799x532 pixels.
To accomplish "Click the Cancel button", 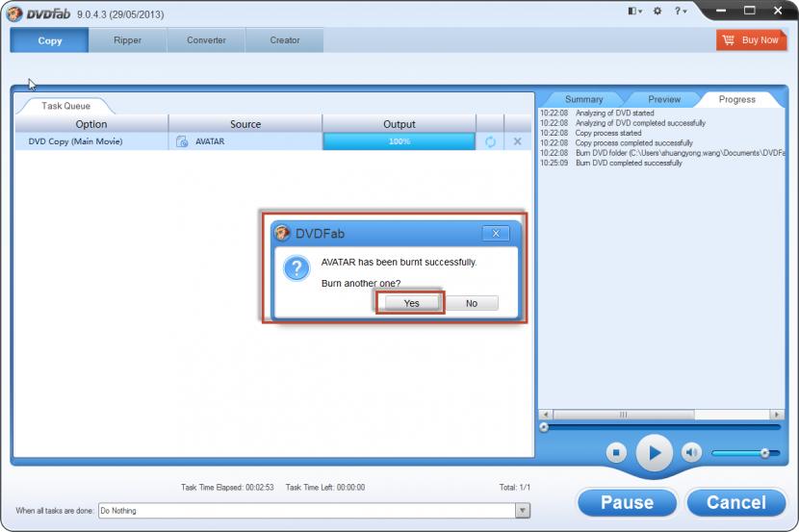I will point(735,502).
